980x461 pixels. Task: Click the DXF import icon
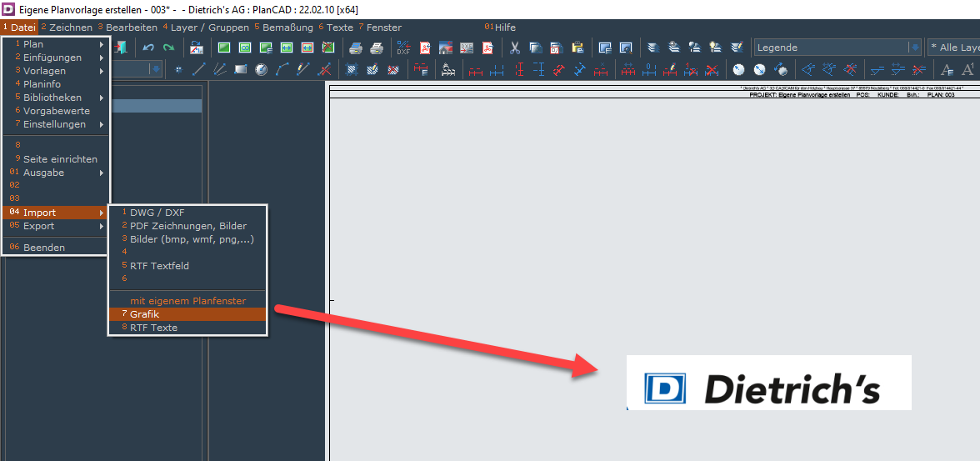tap(403, 48)
